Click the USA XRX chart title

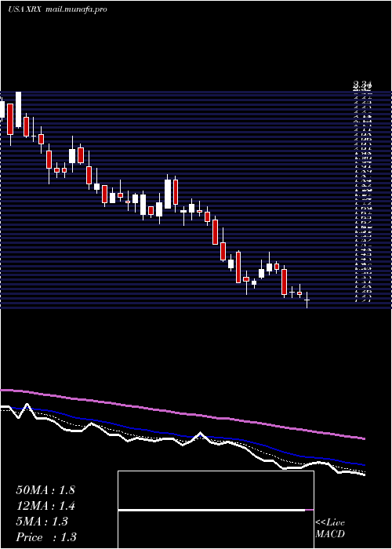click(x=25, y=9)
